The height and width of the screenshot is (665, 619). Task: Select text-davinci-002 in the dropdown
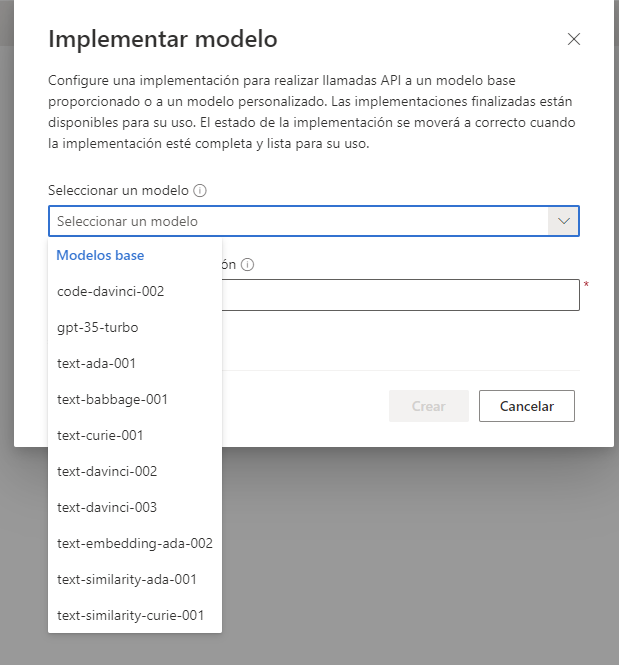(x=135, y=471)
